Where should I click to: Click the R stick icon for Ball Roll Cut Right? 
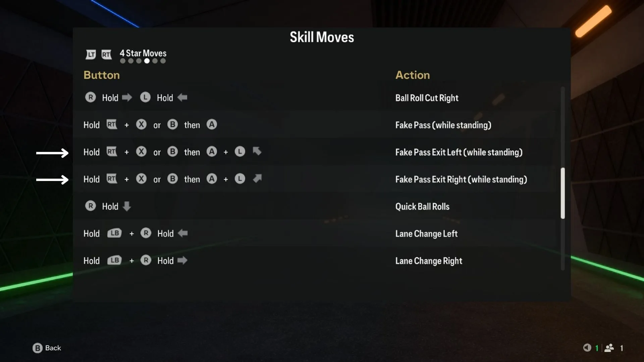coord(90,98)
